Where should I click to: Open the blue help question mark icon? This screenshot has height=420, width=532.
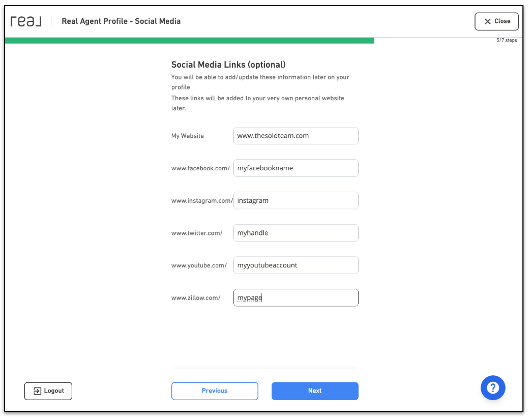tap(493, 388)
